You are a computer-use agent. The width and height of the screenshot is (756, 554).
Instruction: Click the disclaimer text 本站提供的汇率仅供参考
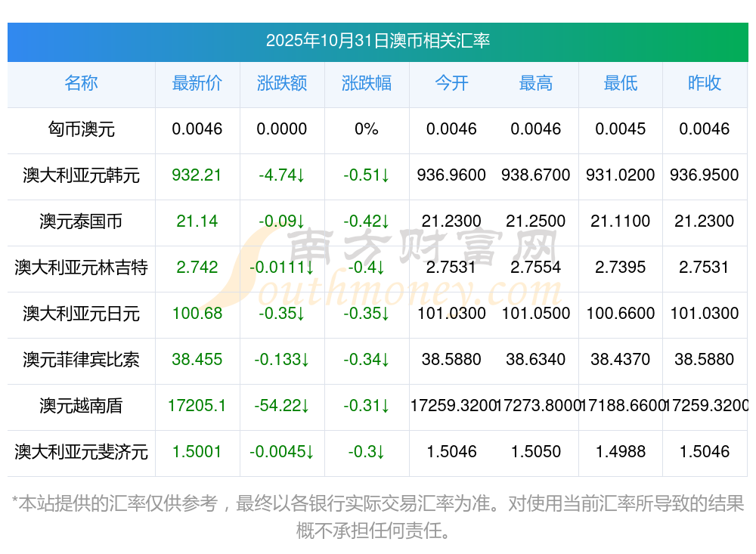118,504
